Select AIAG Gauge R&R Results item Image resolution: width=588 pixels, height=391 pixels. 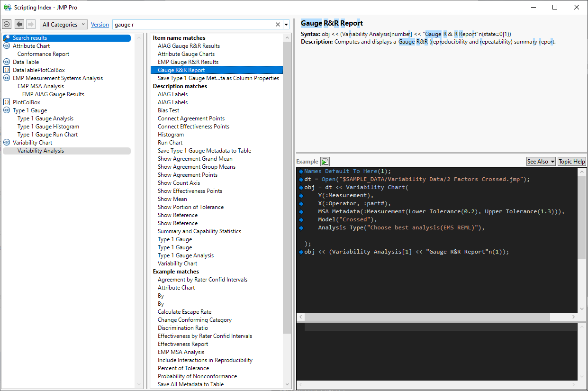(x=189, y=46)
